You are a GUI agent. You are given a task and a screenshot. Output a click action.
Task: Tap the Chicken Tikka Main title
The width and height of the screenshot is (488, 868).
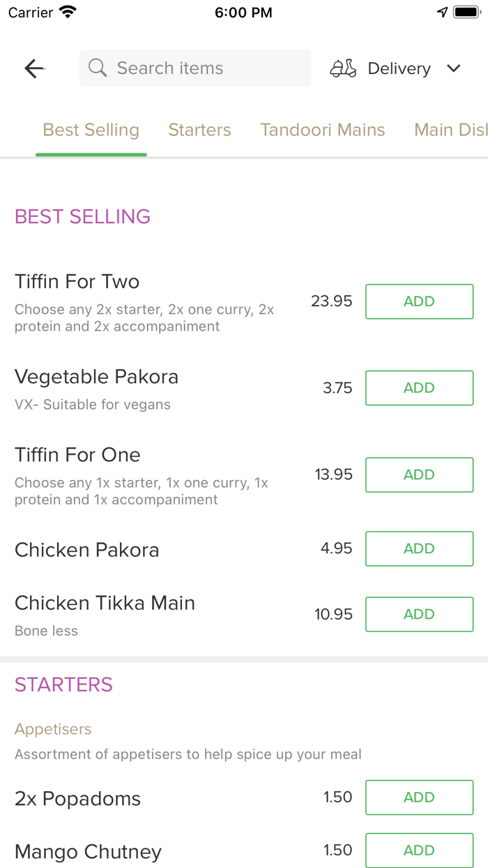(105, 603)
